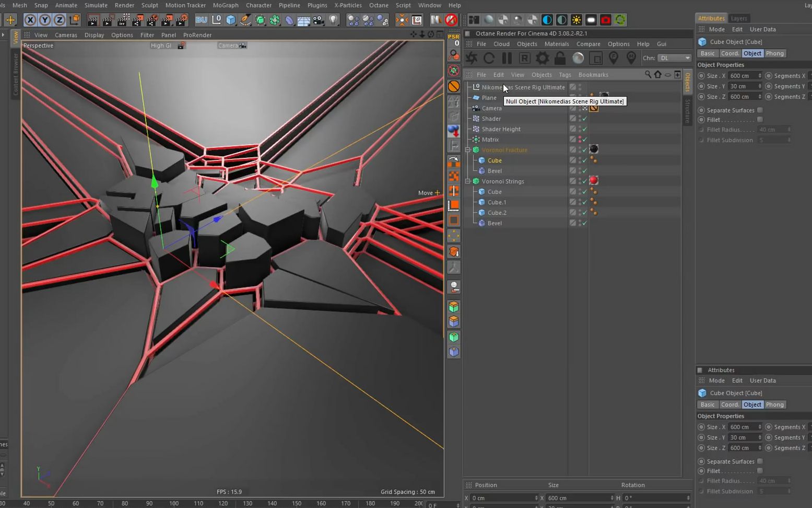Pause the Octane render
The width and height of the screenshot is (812, 508).
(x=507, y=58)
